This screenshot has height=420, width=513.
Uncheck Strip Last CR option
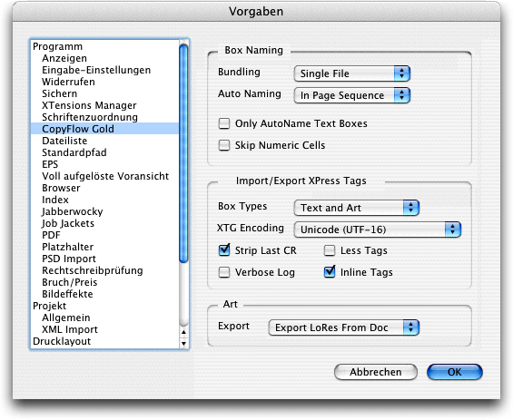[x=224, y=250]
